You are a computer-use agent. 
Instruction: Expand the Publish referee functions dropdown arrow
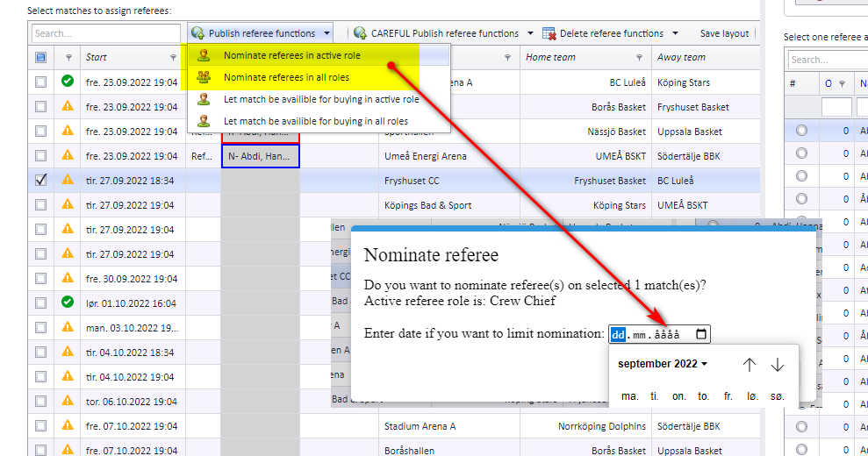tap(326, 33)
